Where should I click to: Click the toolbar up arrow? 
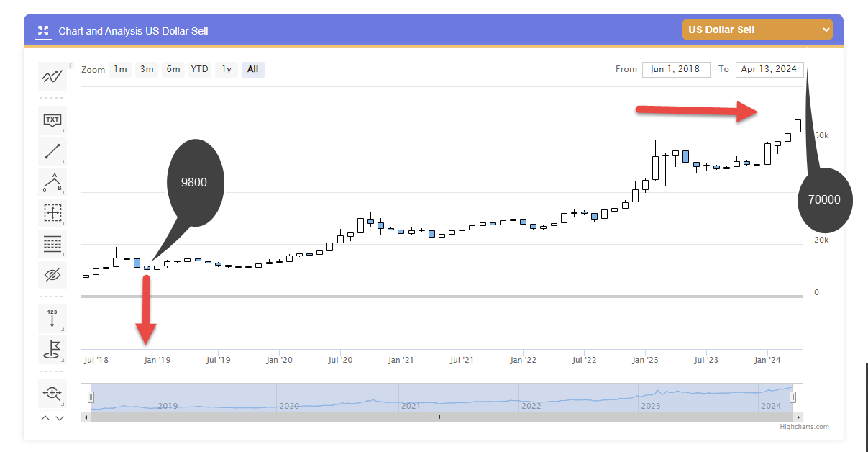(45, 418)
